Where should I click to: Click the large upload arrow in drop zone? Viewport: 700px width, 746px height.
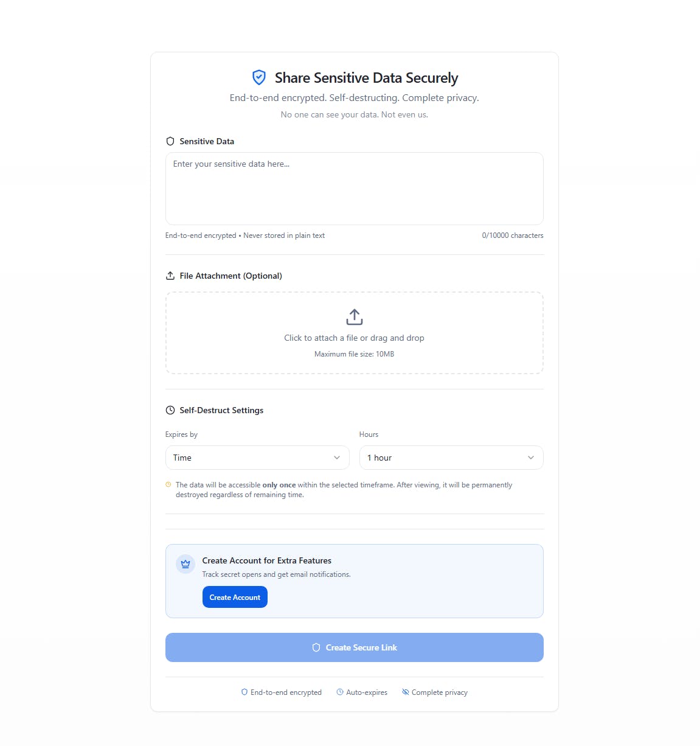tap(355, 317)
